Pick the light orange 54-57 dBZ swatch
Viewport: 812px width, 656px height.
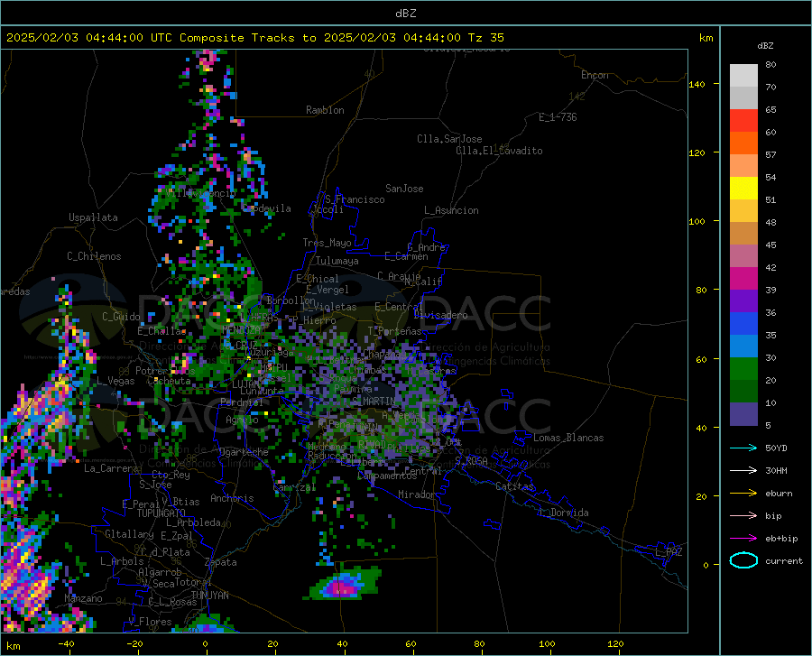[743, 166]
